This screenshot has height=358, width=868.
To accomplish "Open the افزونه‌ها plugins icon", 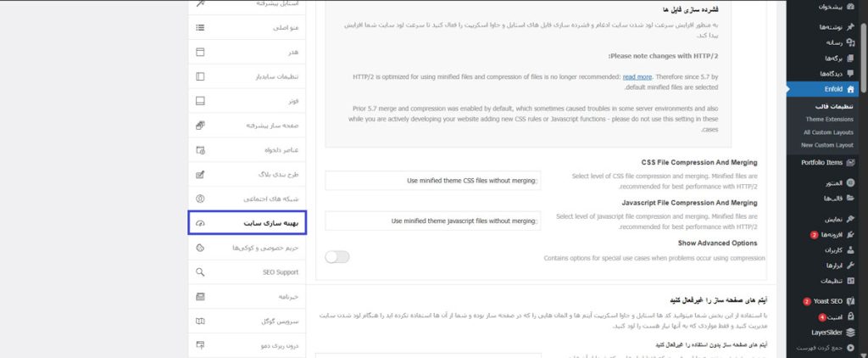I will (x=850, y=234).
